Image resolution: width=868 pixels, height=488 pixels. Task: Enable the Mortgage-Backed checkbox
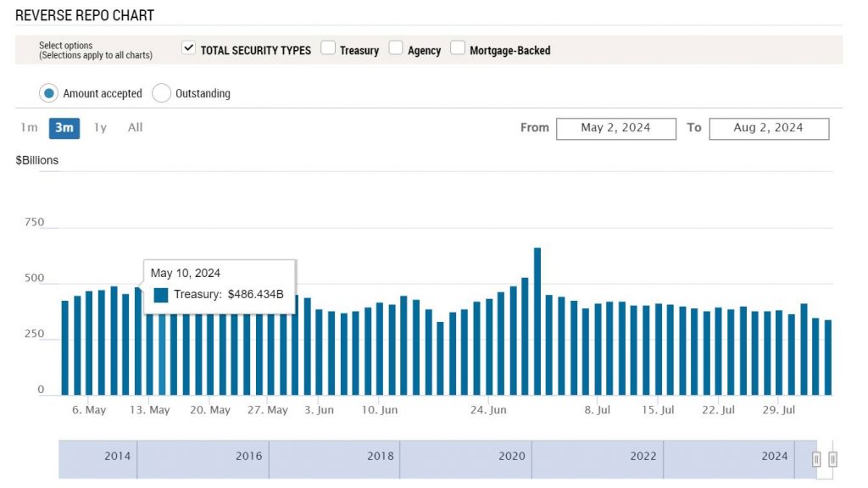tap(458, 48)
